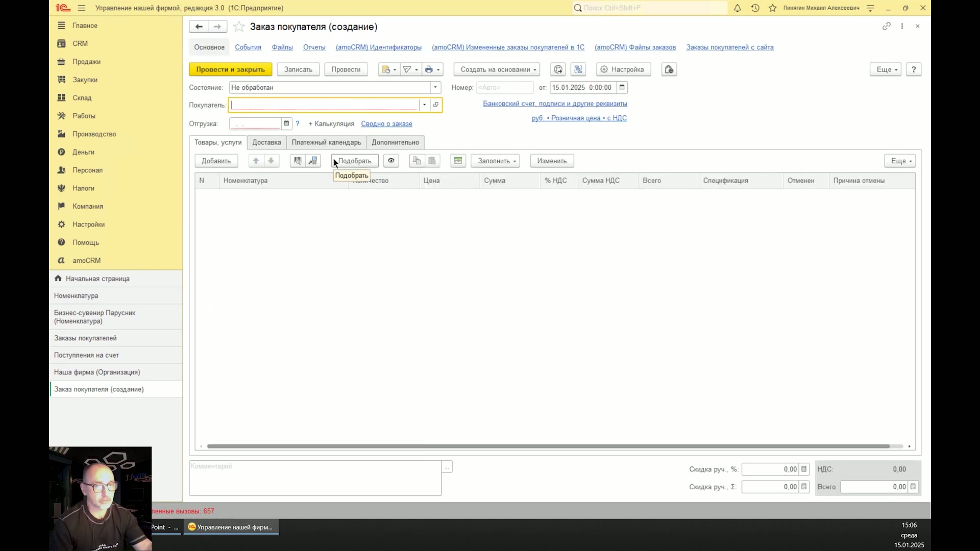
Task: Open the calculator for Скидка руч., % field
Action: pos(804,469)
